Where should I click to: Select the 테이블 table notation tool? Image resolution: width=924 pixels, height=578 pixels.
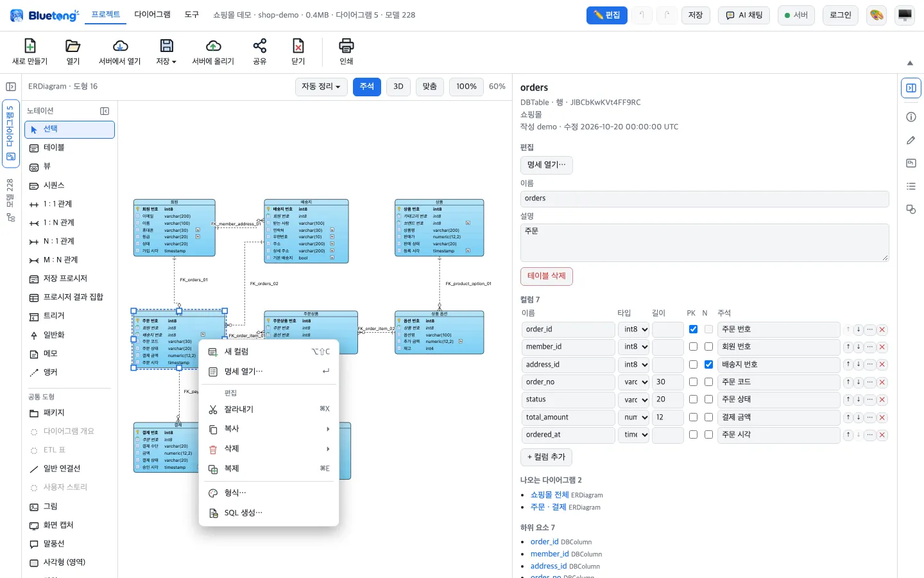point(69,148)
